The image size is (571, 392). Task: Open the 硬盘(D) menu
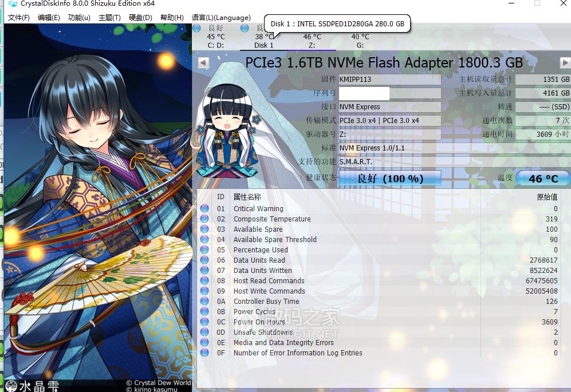(x=140, y=18)
